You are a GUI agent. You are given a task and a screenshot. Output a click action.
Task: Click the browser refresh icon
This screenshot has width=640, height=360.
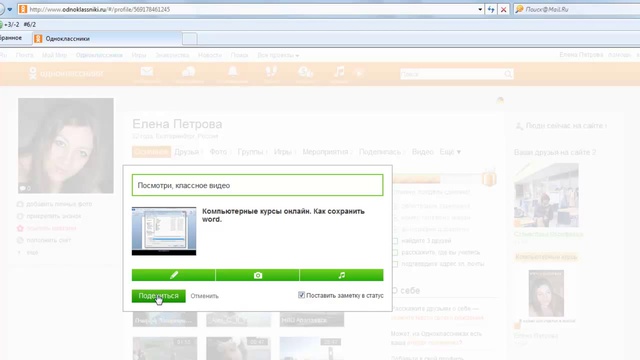click(x=491, y=9)
